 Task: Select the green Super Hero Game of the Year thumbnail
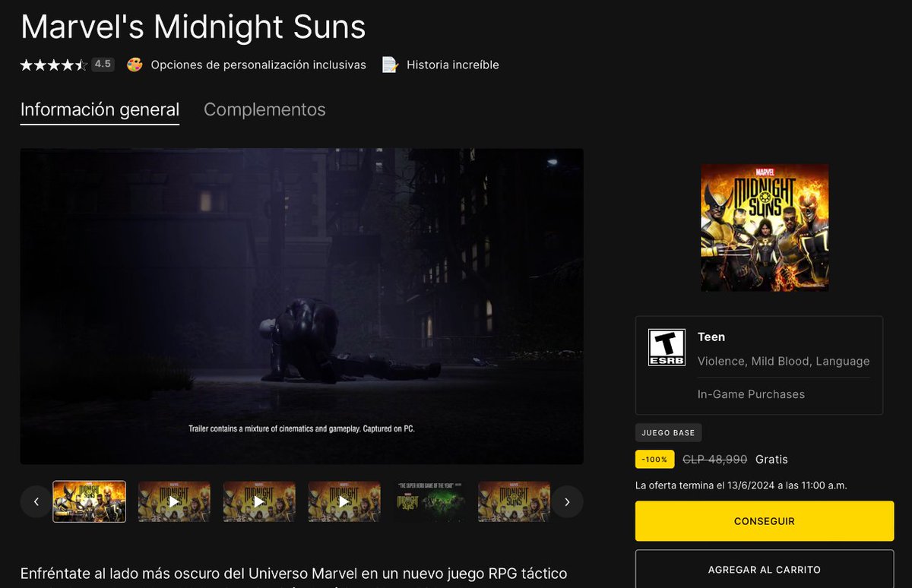(x=429, y=501)
